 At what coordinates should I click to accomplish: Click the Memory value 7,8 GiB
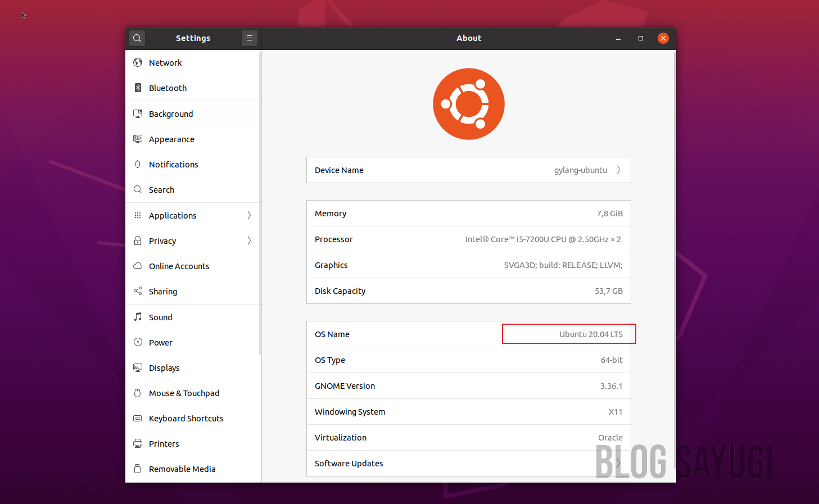point(610,214)
